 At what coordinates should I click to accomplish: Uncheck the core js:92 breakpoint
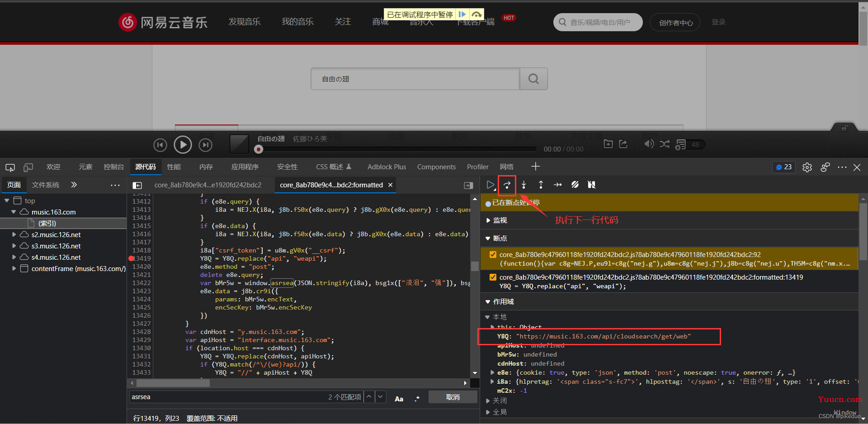[493, 254]
